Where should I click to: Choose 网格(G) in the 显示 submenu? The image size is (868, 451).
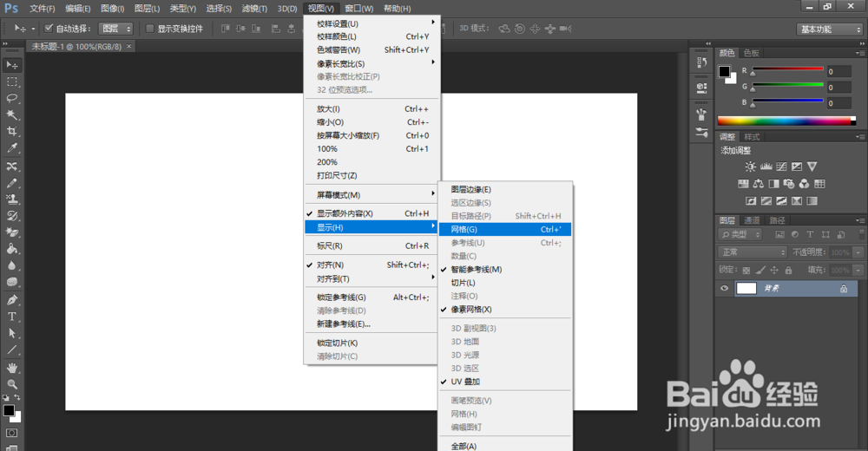click(x=505, y=230)
